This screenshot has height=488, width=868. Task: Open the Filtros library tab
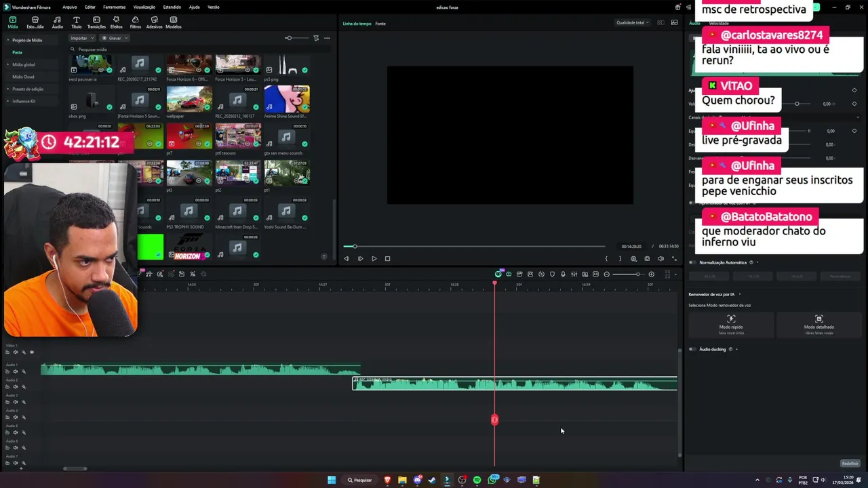pos(136,22)
